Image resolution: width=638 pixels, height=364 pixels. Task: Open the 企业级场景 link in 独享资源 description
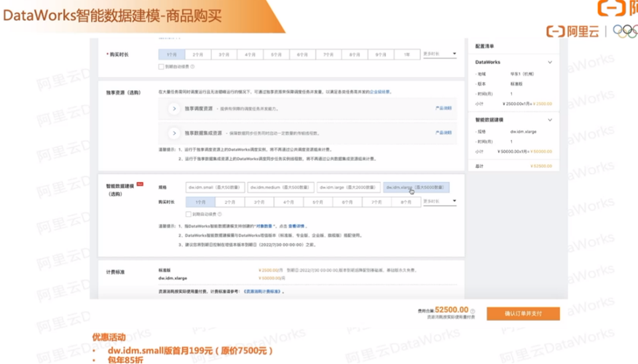pyautogui.click(x=379, y=92)
